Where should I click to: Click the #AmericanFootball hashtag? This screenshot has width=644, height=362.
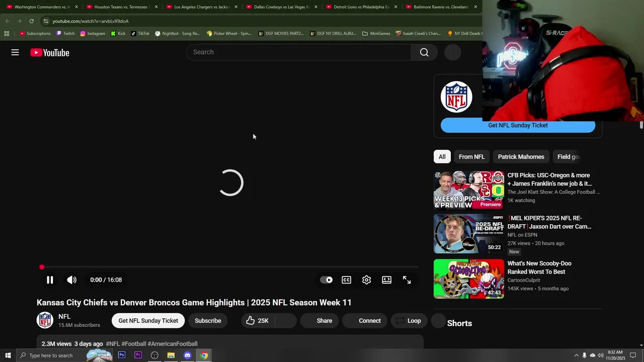coord(172,344)
